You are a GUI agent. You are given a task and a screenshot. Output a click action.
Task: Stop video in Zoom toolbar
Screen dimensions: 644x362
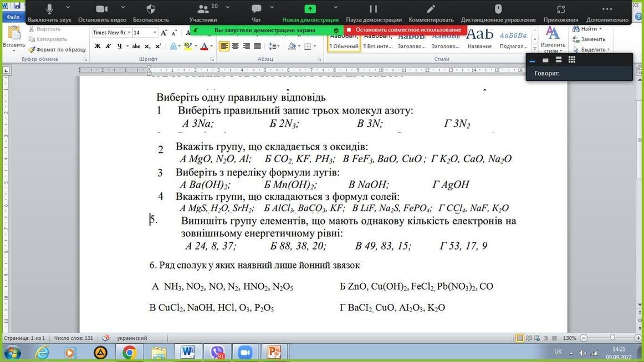[x=102, y=13]
